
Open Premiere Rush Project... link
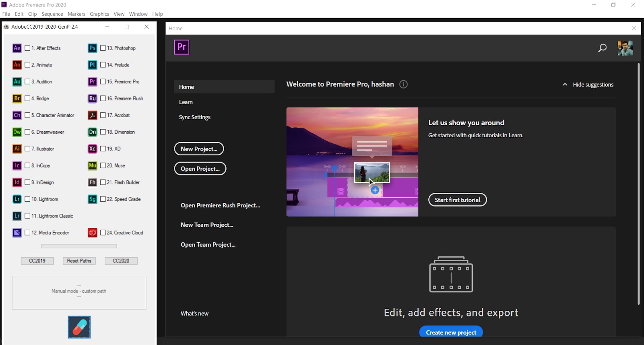(x=220, y=205)
